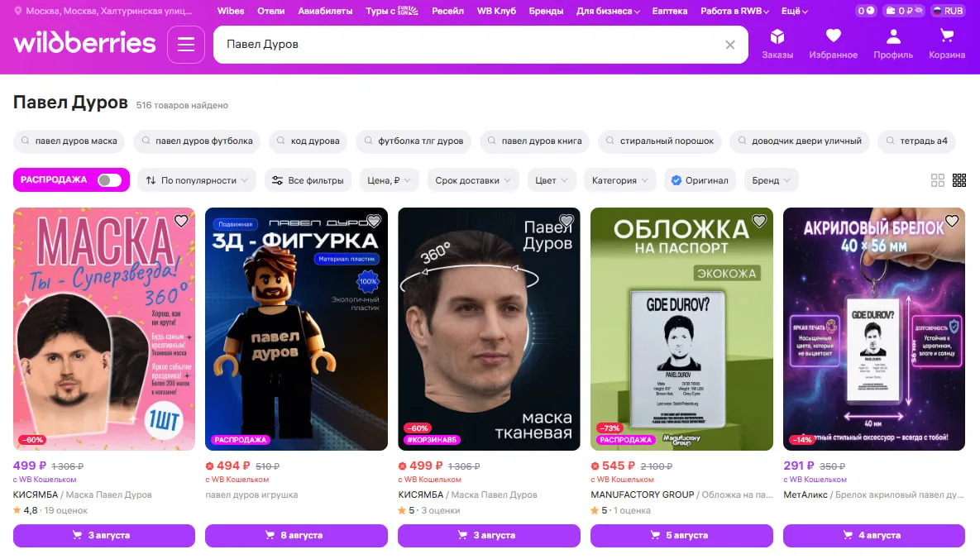The height and width of the screenshot is (559, 980).
Task: Open Избранное favorites heart icon
Action: 833,44
